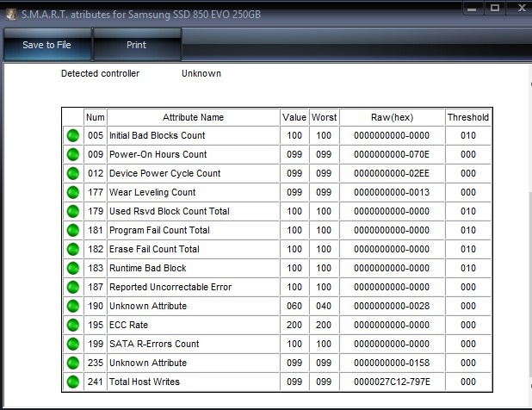Screen dimensions: 532x410
Task: Select Unknown Attribute name in row 190
Action: pyautogui.click(x=148, y=306)
